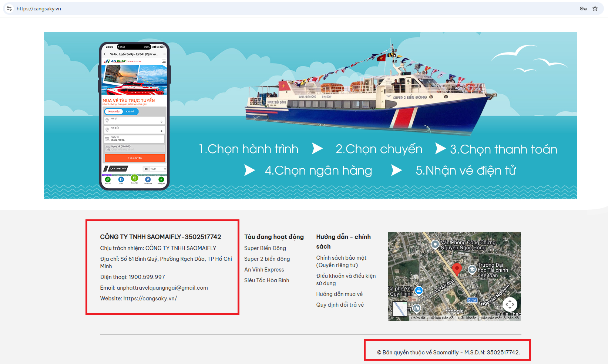
Task: Select the Văn Phòng Công Chứng map marker
Action: pos(435,244)
